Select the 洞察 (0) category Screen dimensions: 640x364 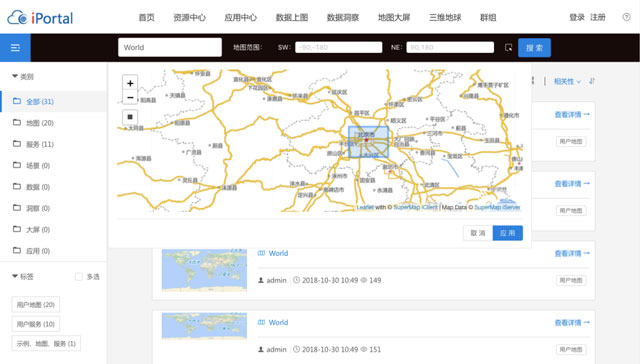point(53,208)
